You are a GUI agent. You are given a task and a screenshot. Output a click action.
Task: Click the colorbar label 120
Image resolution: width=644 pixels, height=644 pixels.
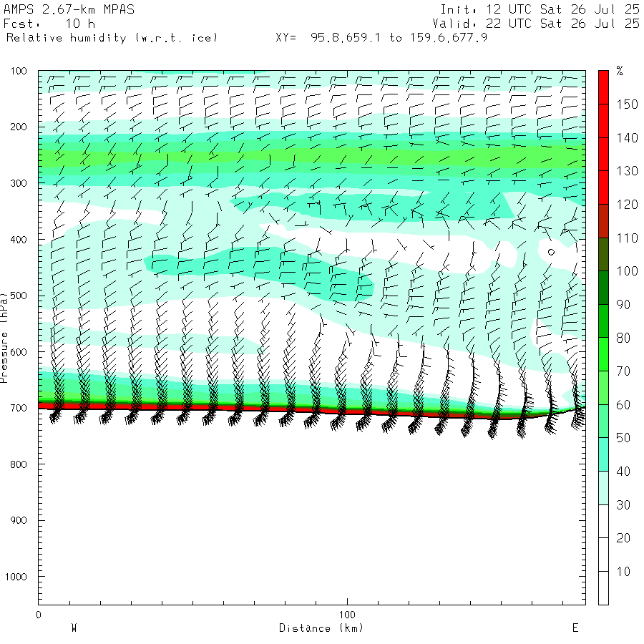click(x=627, y=205)
